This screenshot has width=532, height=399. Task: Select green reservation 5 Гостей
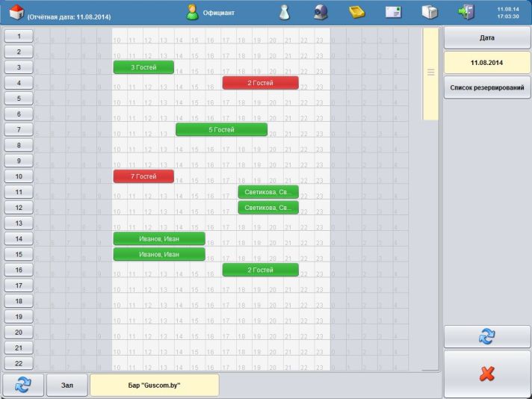(221, 129)
